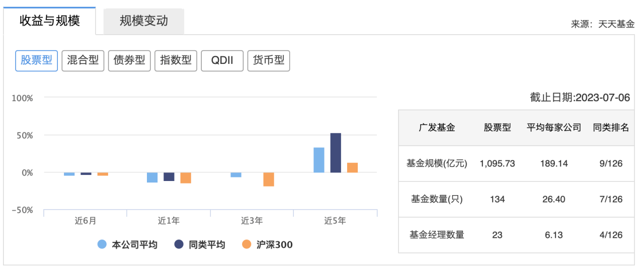Select the orange 近3年 沪深300 bar
Screen dimensions: 644x270
click(x=269, y=179)
